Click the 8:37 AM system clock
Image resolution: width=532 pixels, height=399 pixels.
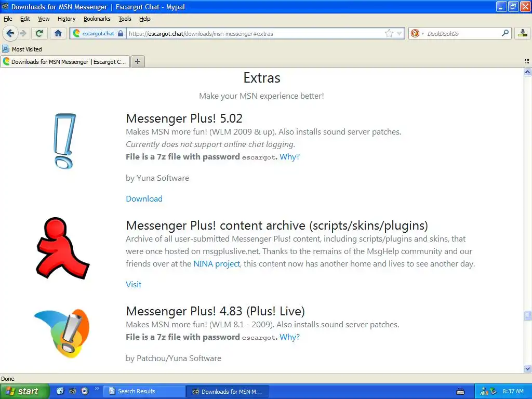coord(513,391)
